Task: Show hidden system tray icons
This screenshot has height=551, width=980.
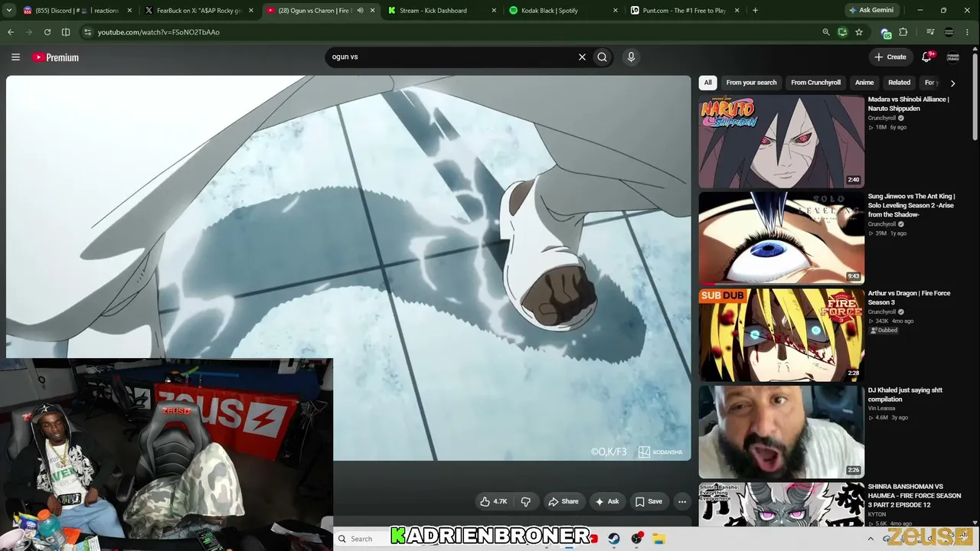Action: click(x=871, y=539)
